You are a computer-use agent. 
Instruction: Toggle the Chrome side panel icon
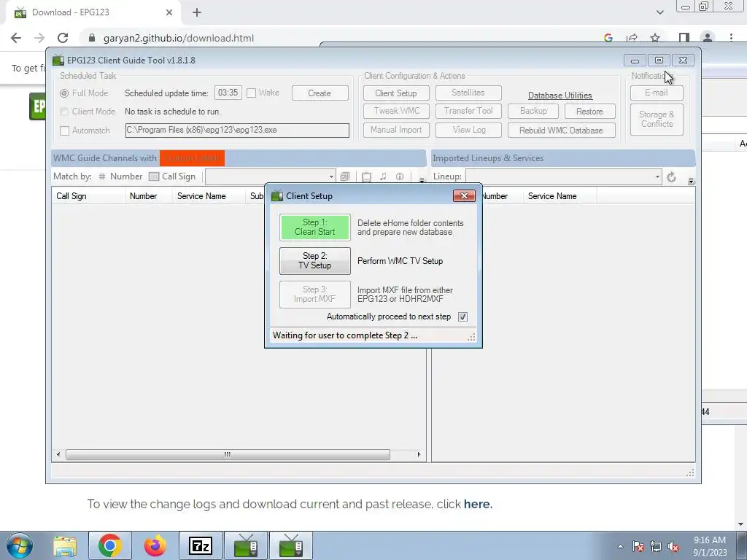tap(684, 38)
